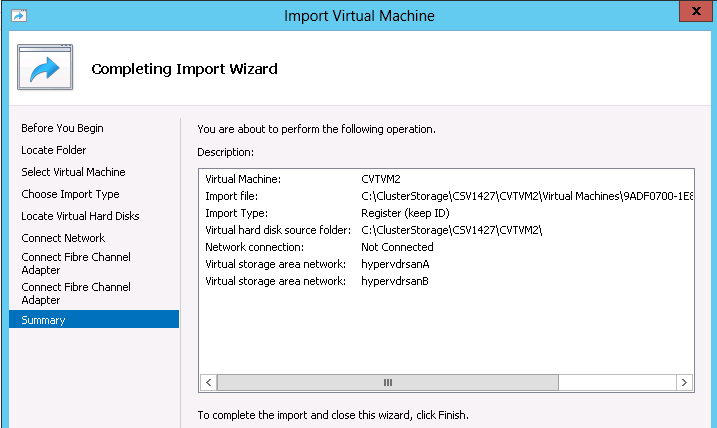Close the Import Virtual Machine window
717x428 pixels.
tap(696, 11)
